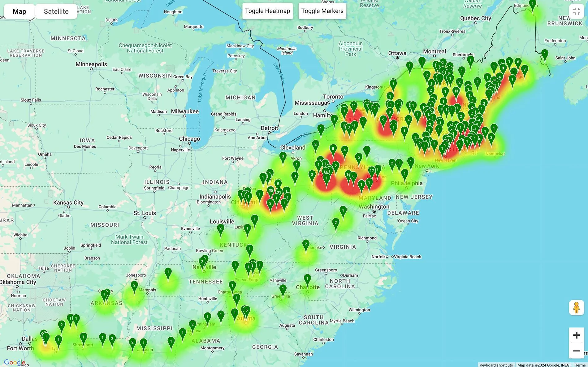This screenshot has width=588, height=367.
Task: Select the marker 2 southeast of Louisville
Action: 220,230
